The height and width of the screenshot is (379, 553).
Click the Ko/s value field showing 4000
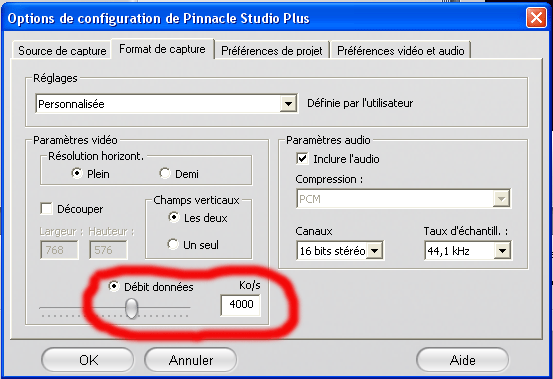[241, 305]
